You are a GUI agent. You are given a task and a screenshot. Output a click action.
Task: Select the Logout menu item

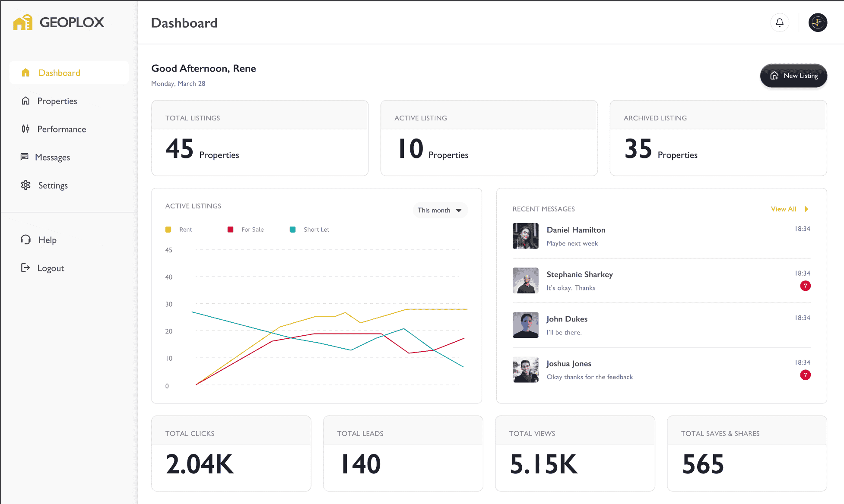69,268
